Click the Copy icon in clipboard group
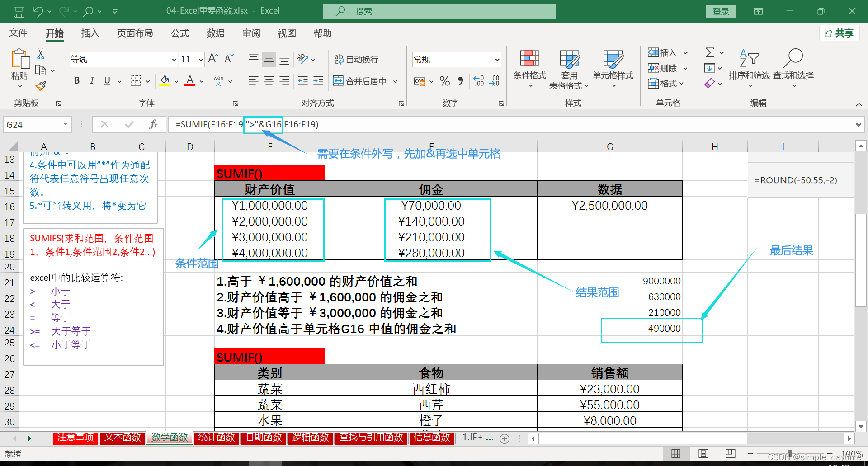This screenshot has width=868, height=466. click(x=41, y=71)
